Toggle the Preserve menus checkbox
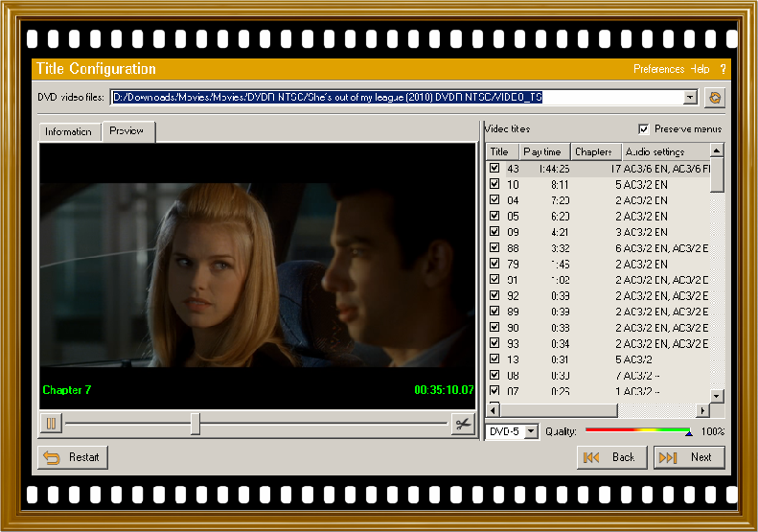Viewport: 758px width, 532px height. click(x=643, y=129)
